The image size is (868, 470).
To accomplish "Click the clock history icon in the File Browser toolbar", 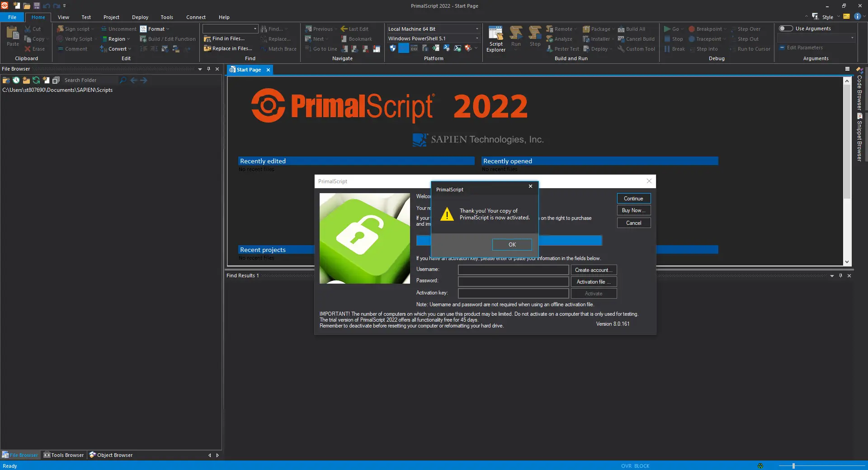I will 16,80.
